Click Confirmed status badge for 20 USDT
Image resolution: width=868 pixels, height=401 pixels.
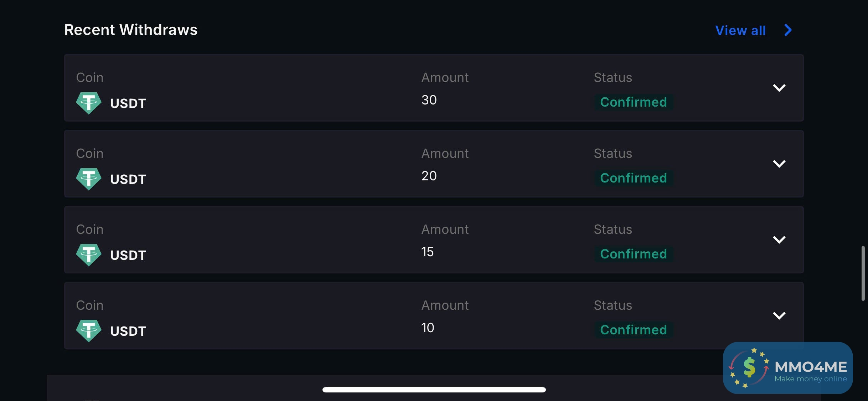pos(633,178)
